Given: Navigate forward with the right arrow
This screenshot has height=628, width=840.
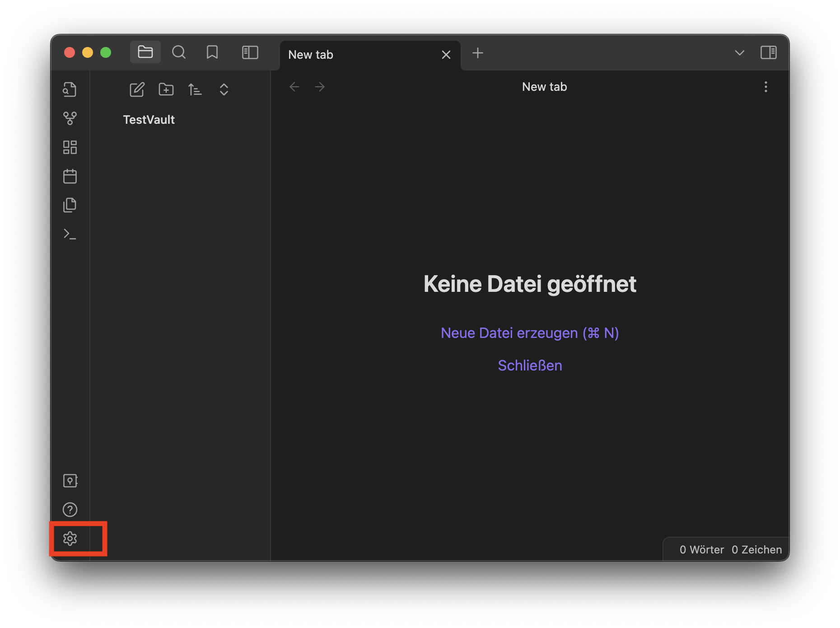Looking at the screenshot, I should (x=320, y=87).
